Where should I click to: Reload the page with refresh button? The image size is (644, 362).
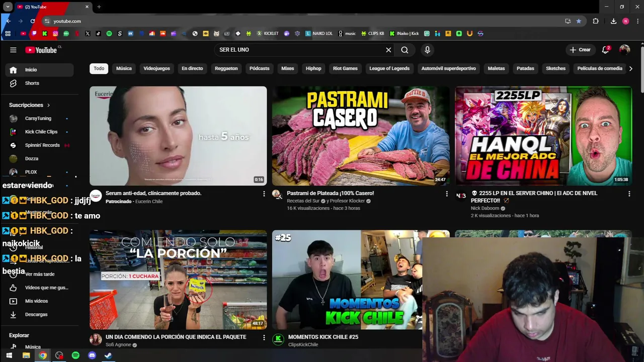(33, 21)
